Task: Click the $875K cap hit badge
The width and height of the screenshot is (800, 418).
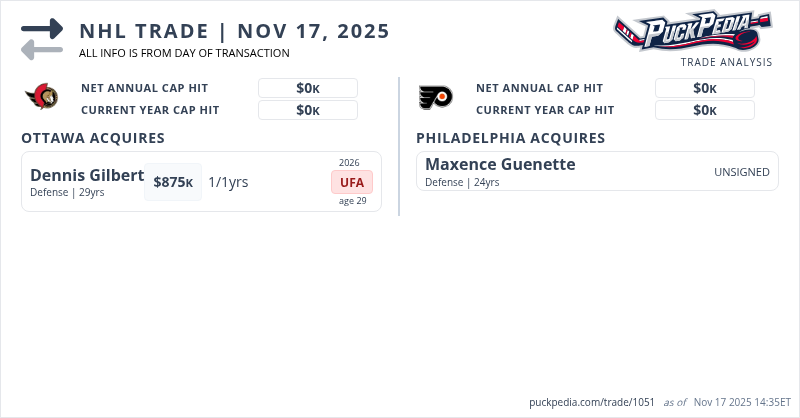Action: pyautogui.click(x=173, y=182)
